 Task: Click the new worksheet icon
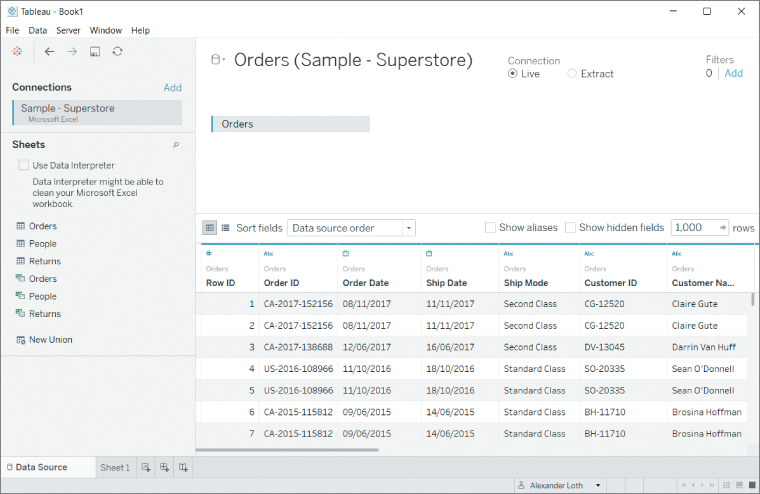[146, 467]
